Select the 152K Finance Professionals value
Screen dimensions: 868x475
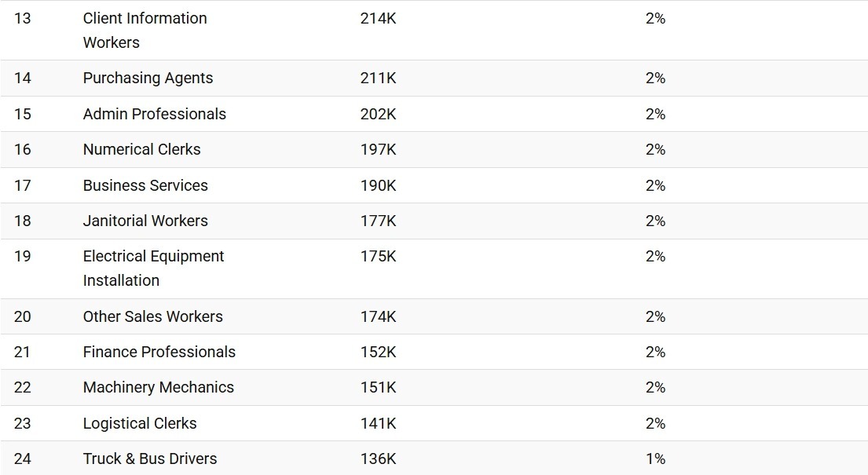pyautogui.click(x=378, y=352)
